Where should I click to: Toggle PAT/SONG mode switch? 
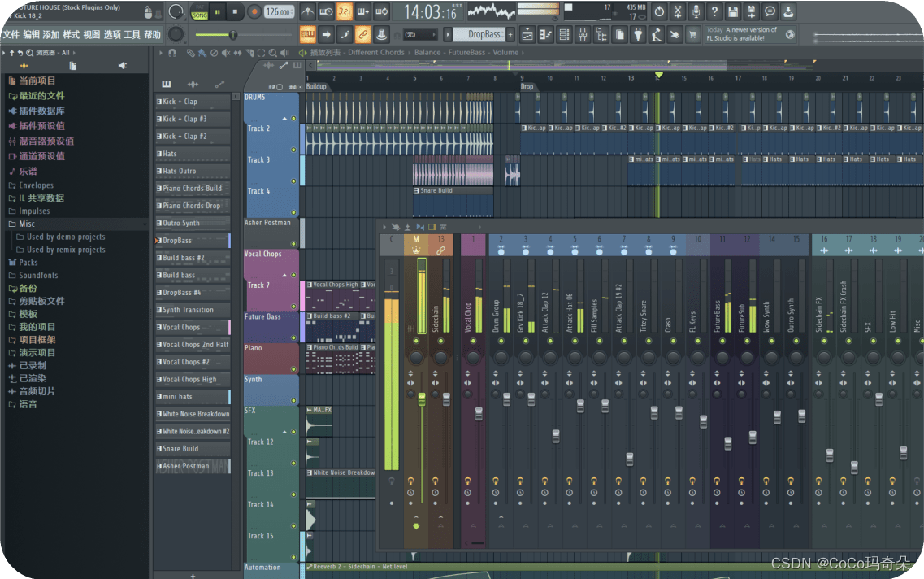[199, 12]
